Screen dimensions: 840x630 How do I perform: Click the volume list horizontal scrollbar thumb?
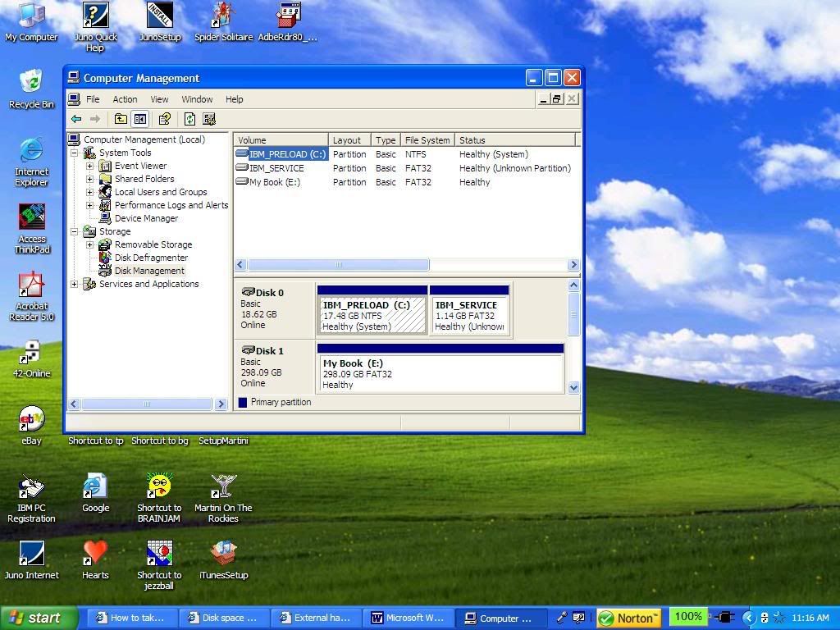pos(338,265)
